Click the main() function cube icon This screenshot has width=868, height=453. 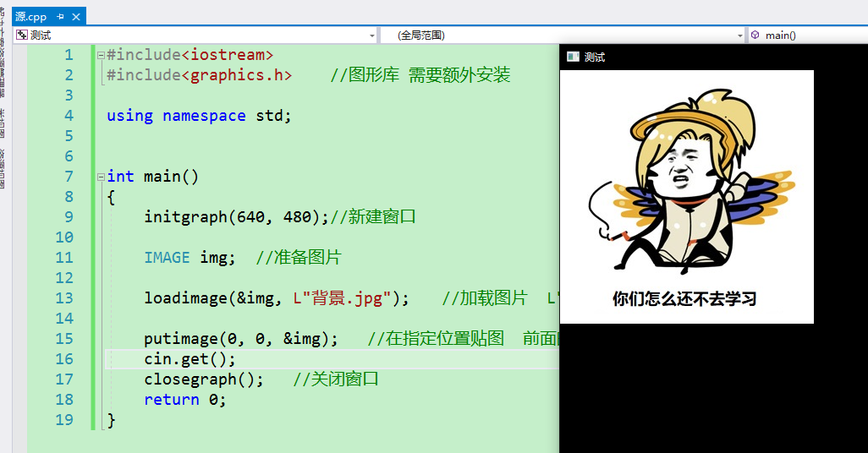(755, 35)
